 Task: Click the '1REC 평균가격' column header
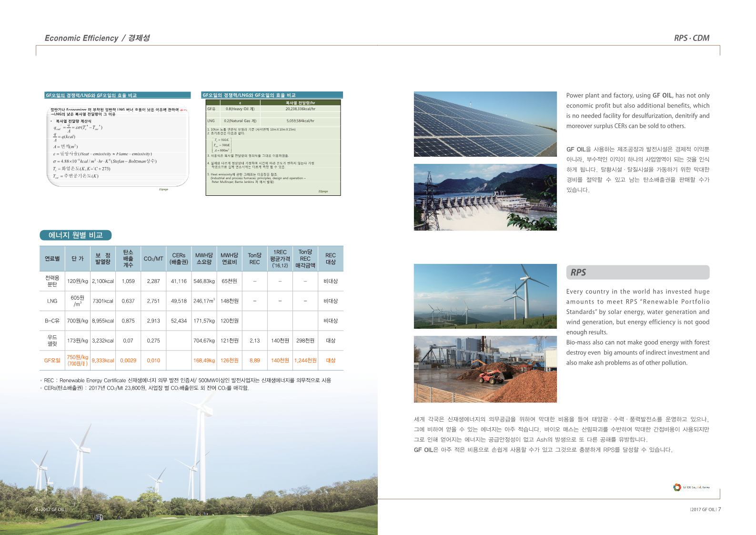click(280, 259)
